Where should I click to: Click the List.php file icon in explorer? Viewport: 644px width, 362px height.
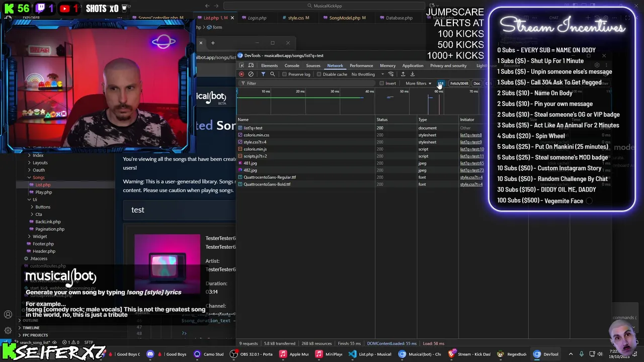(32, 185)
